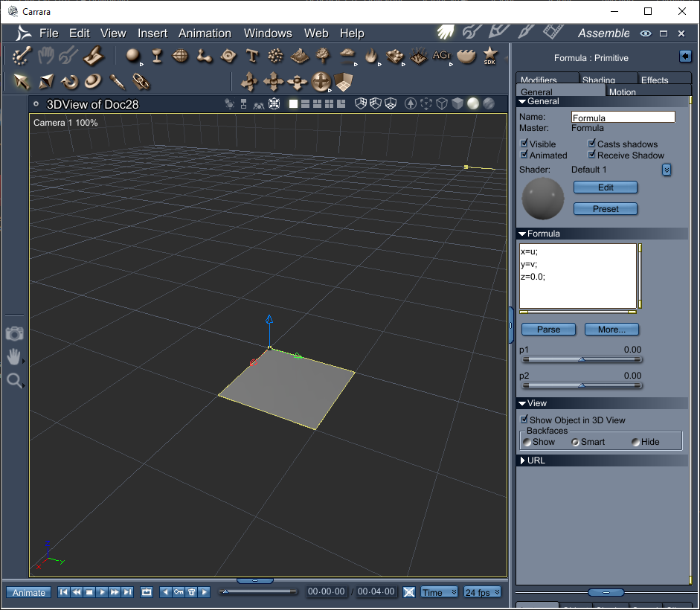Activate the arrow selection tool
Screen dimensions: 700x610
(22, 81)
